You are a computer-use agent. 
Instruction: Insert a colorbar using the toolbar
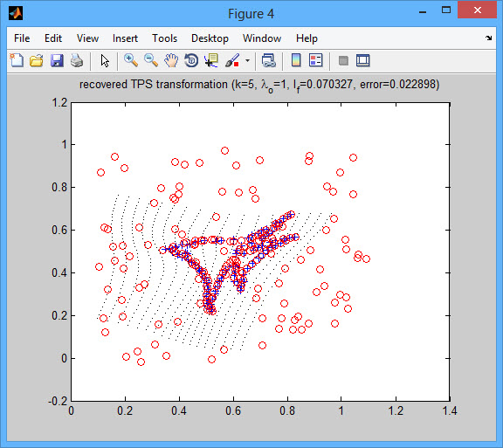coord(296,60)
